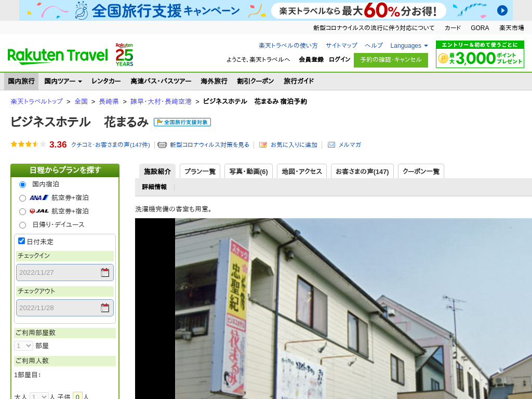This screenshot has width=532, height=399.
Task: Open the 海外旅行 navigation item
Action: pyautogui.click(x=214, y=81)
